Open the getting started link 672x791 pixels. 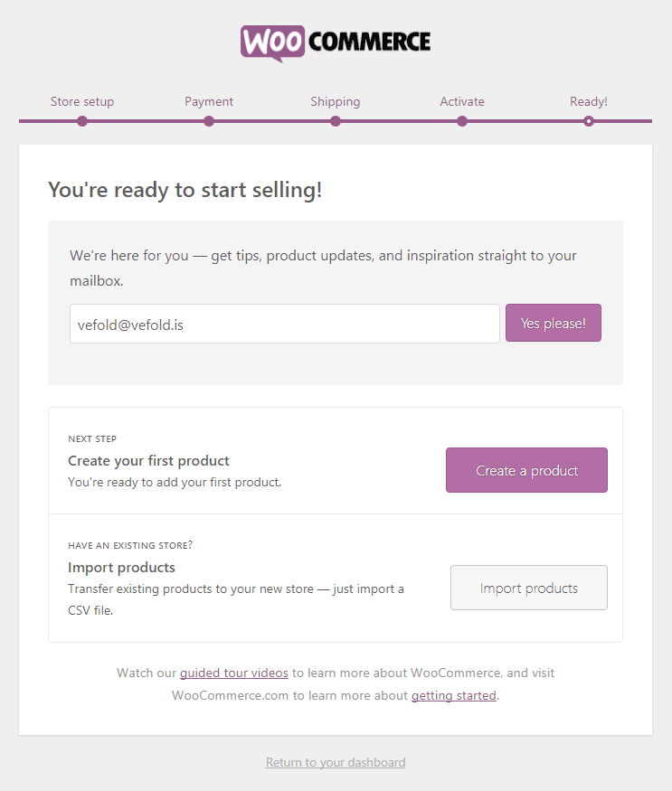pyautogui.click(x=454, y=695)
